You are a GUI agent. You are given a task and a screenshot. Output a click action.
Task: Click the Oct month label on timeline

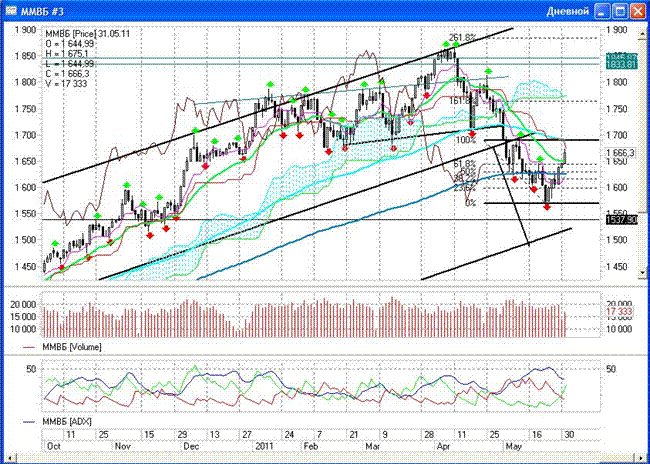point(53,446)
